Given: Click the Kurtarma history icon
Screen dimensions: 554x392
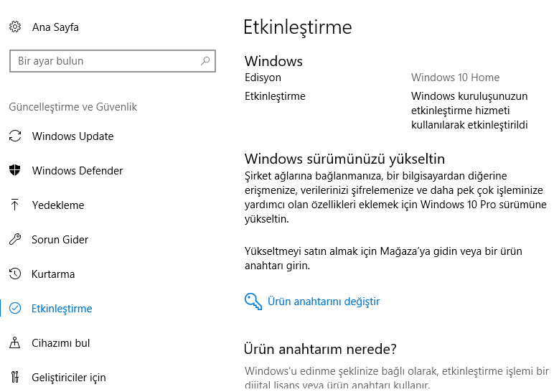Looking at the screenshot, I should (x=15, y=274).
